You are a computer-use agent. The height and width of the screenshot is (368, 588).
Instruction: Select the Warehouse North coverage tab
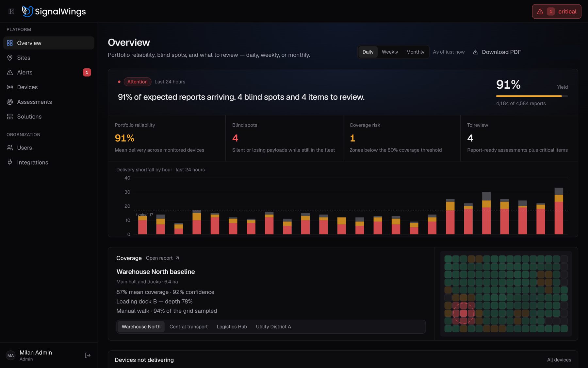[x=141, y=327]
